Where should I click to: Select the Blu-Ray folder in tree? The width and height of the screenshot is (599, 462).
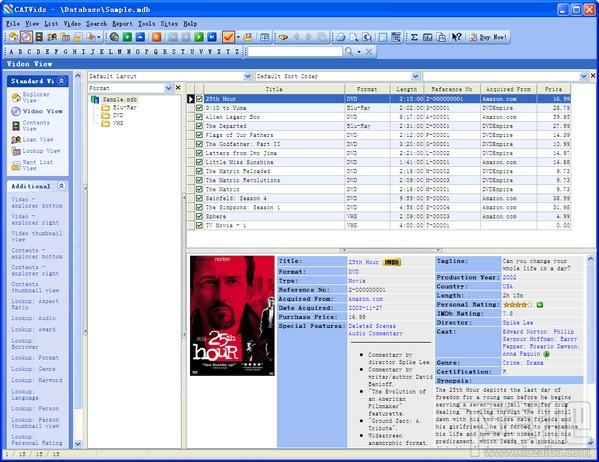coord(119,108)
